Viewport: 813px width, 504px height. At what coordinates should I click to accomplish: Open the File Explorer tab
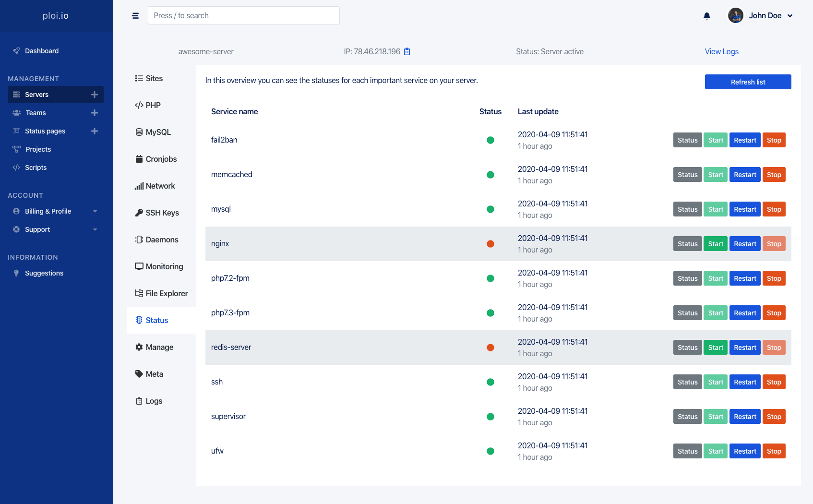[x=161, y=293]
